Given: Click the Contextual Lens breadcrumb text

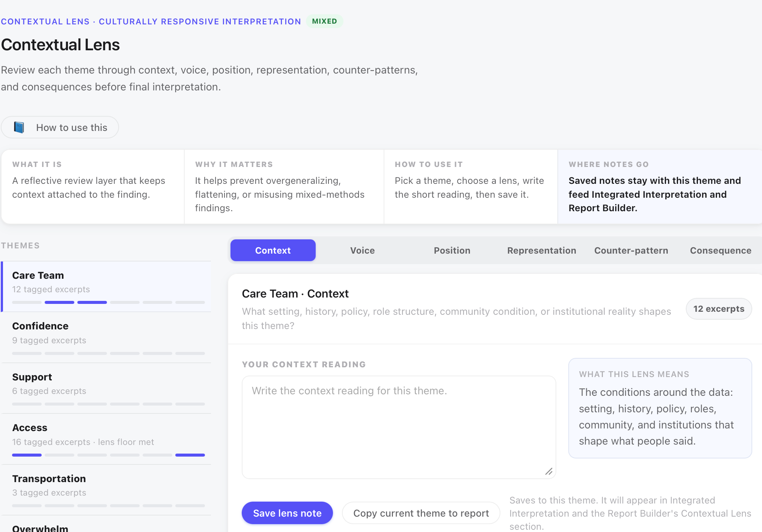Looking at the screenshot, I should (151, 21).
